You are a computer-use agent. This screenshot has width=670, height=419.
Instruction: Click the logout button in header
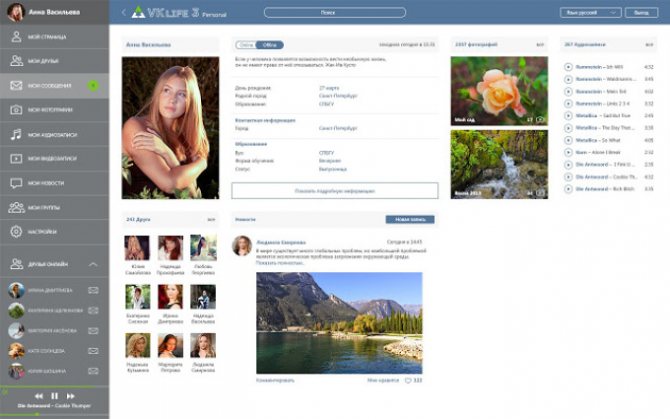tap(641, 12)
